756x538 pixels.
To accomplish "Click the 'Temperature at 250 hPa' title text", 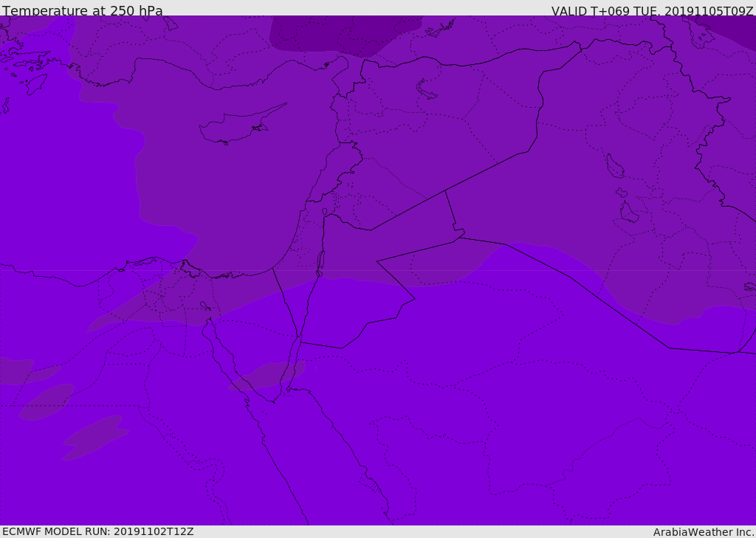I will (83, 10).
